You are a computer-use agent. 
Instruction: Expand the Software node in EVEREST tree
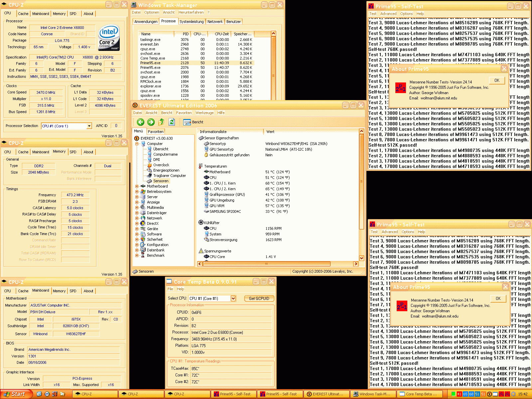click(x=137, y=234)
